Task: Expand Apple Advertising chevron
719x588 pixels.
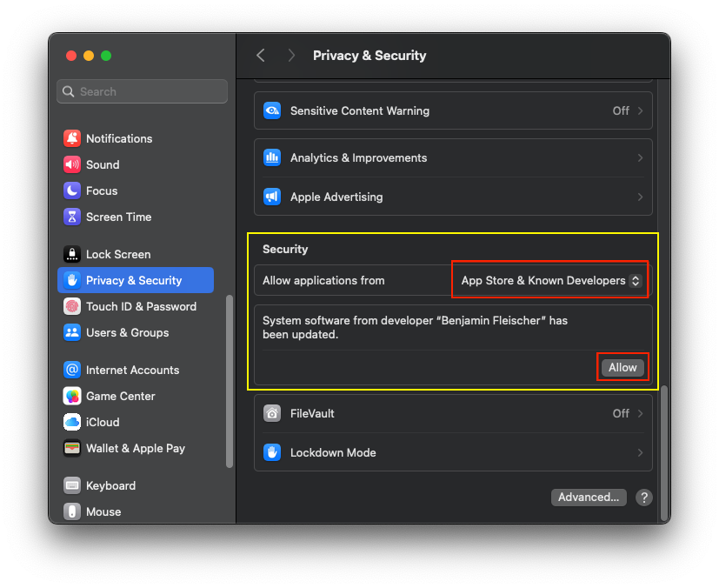Action: (640, 197)
